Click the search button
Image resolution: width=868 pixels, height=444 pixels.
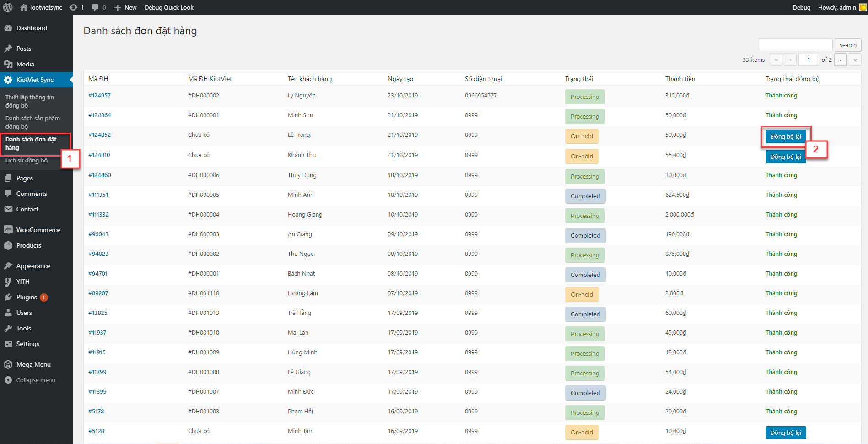[847, 45]
